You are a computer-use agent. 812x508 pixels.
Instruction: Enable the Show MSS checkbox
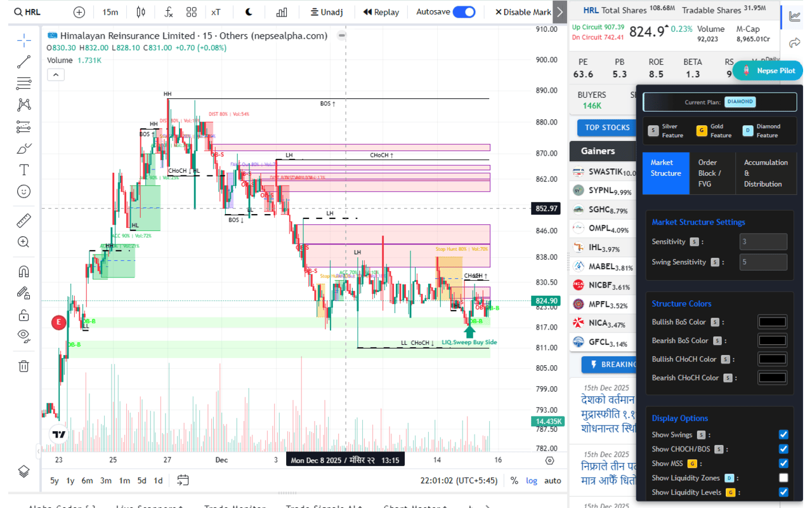[783, 463]
